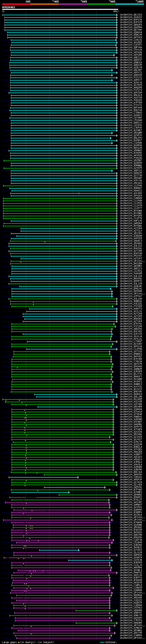Select the UniRef100_O07333 label

[131, 352]
